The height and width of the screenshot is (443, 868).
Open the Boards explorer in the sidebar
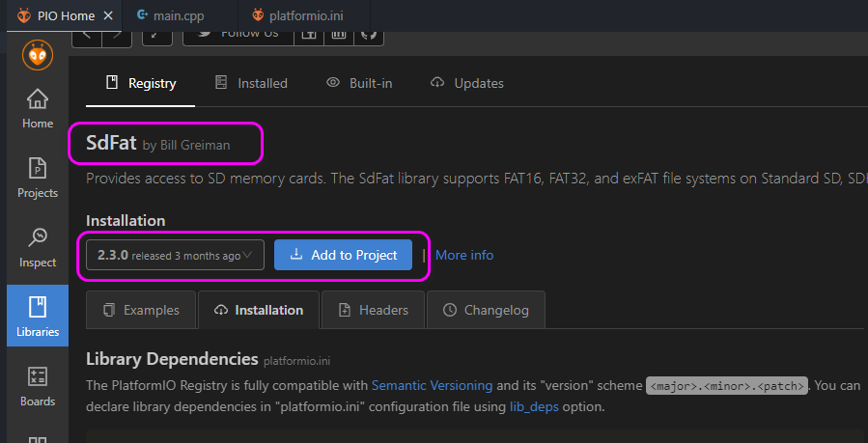[x=38, y=386]
